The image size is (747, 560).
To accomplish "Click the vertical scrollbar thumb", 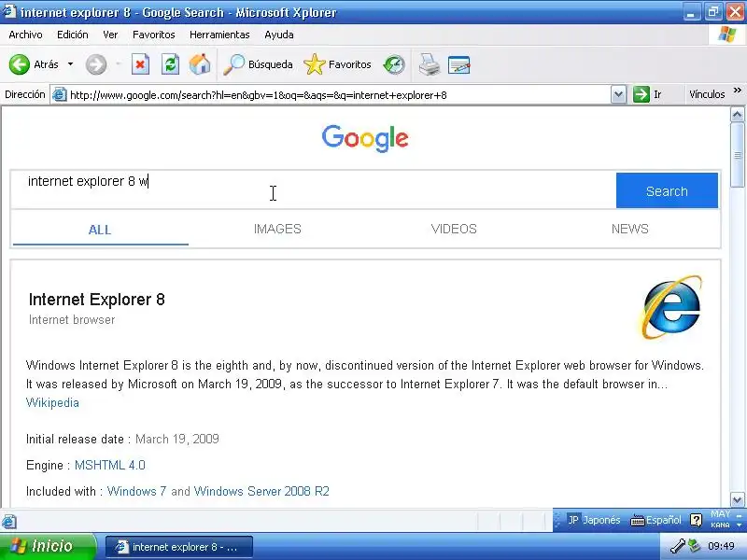I will click(737, 155).
